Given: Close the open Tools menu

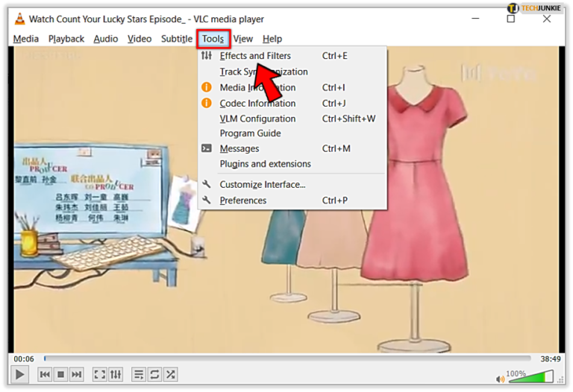Looking at the screenshot, I should (213, 39).
